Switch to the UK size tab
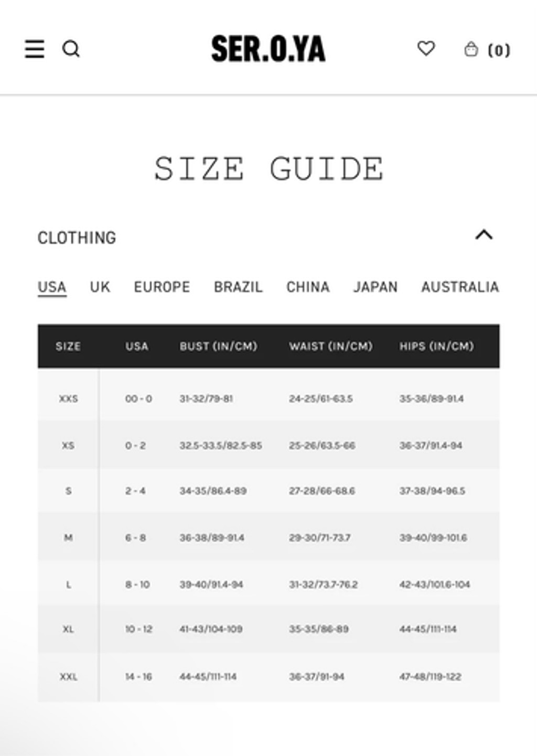537x756 pixels. (100, 287)
